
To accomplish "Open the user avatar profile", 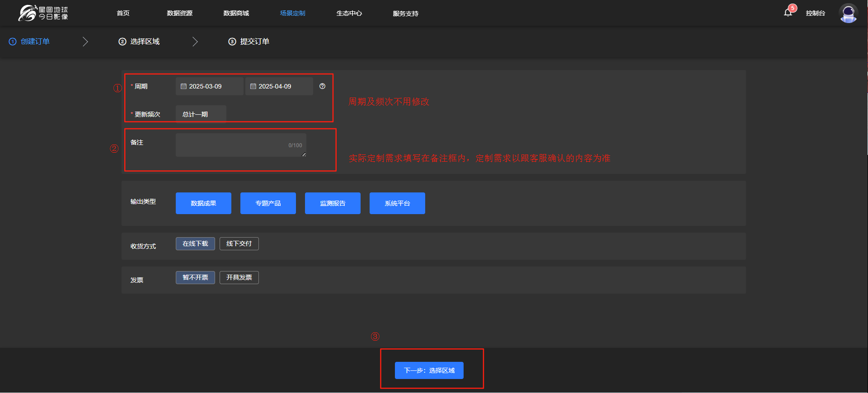I will pos(848,13).
